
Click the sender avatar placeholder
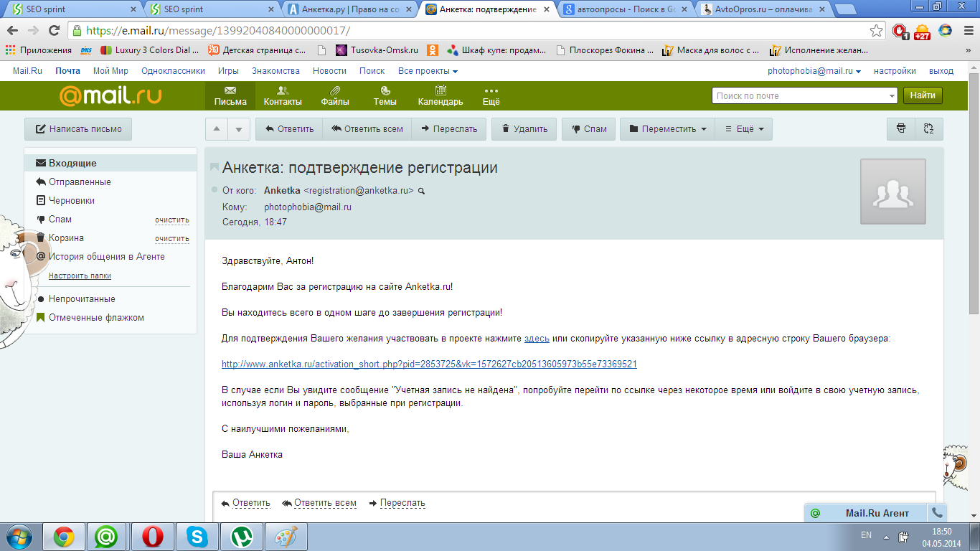coord(893,192)
